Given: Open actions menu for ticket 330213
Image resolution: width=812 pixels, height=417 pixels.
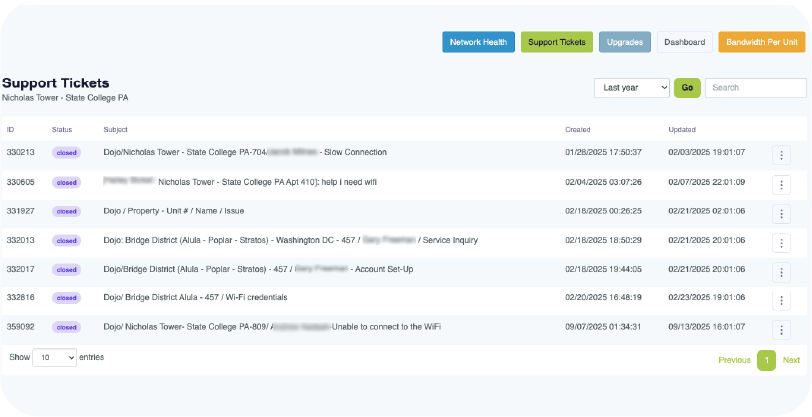Looking at the screenshot, I should [x=782, y=154].
